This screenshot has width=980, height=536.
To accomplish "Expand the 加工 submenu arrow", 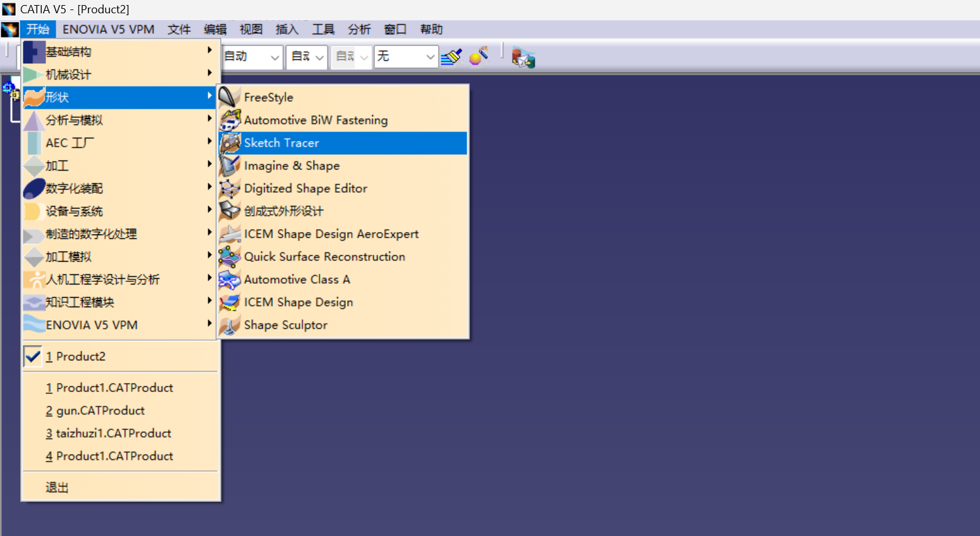I will (209, 164).
